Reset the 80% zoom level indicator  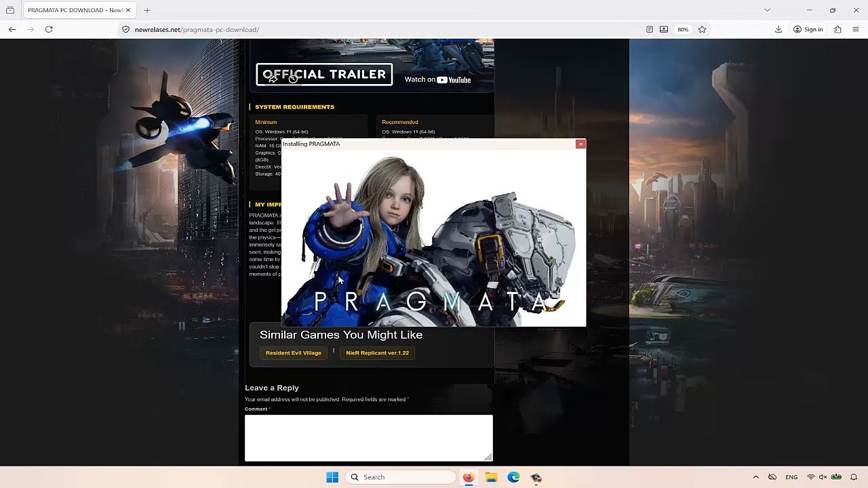(x=683, y=29)
